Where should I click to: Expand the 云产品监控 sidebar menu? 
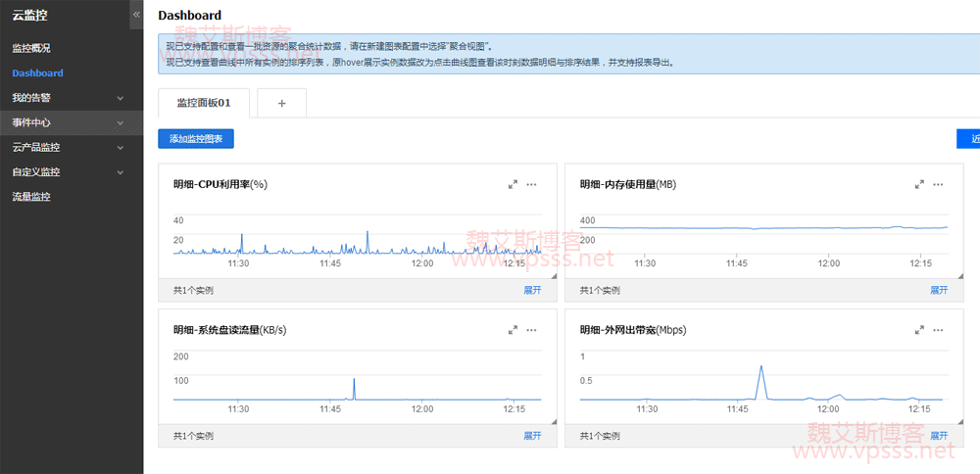click(120, 148)
